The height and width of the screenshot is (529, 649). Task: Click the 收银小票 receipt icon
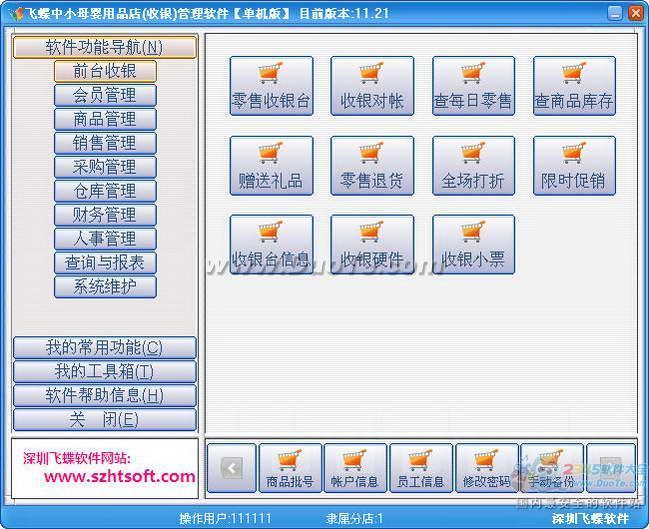[x=473, y=245]
